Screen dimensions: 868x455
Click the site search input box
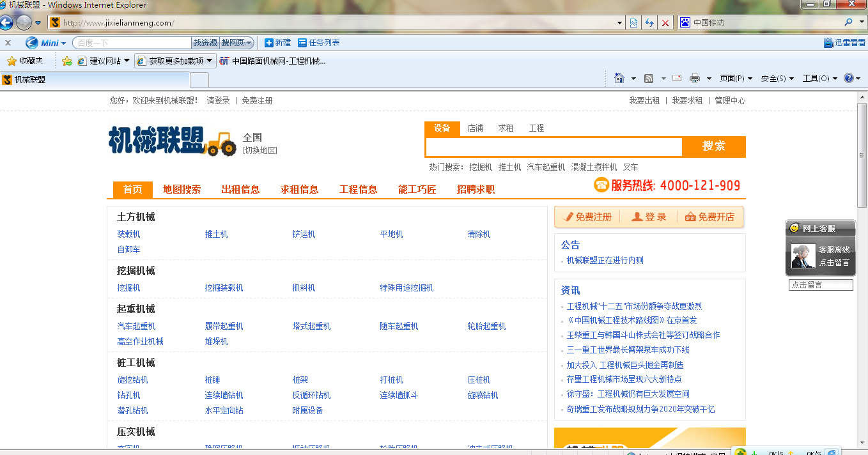click(554, 147)
